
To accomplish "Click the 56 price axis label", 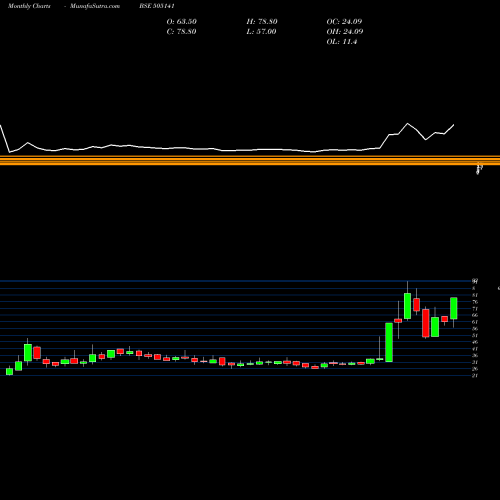I will pyautogui.click(x=475, y=329).
